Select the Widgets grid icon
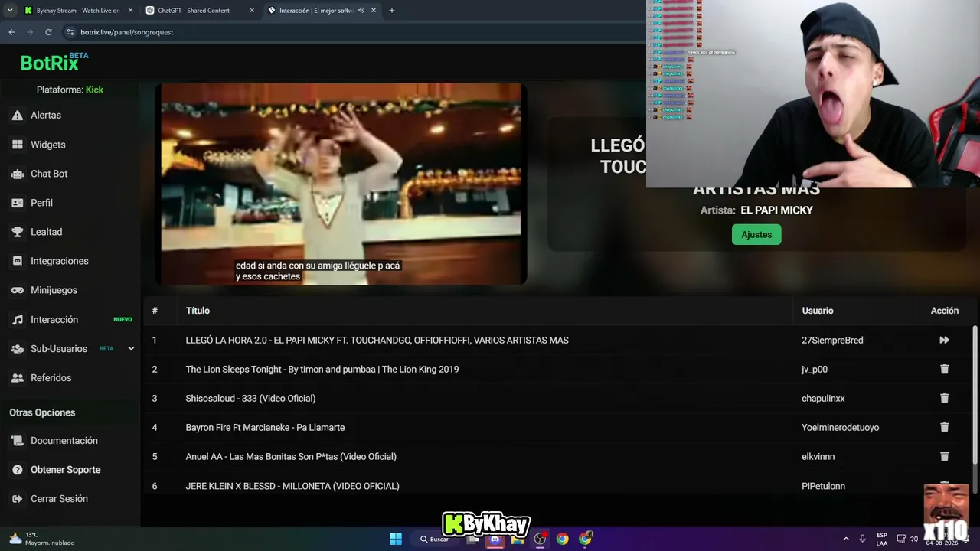The image size is (980, 551). click(x=17, y=145)
